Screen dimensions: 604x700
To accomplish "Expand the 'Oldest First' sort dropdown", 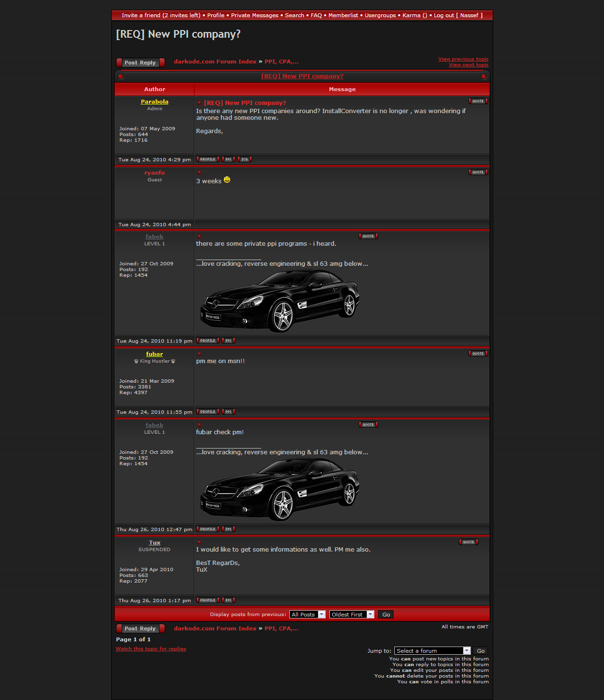I will 351,615.
